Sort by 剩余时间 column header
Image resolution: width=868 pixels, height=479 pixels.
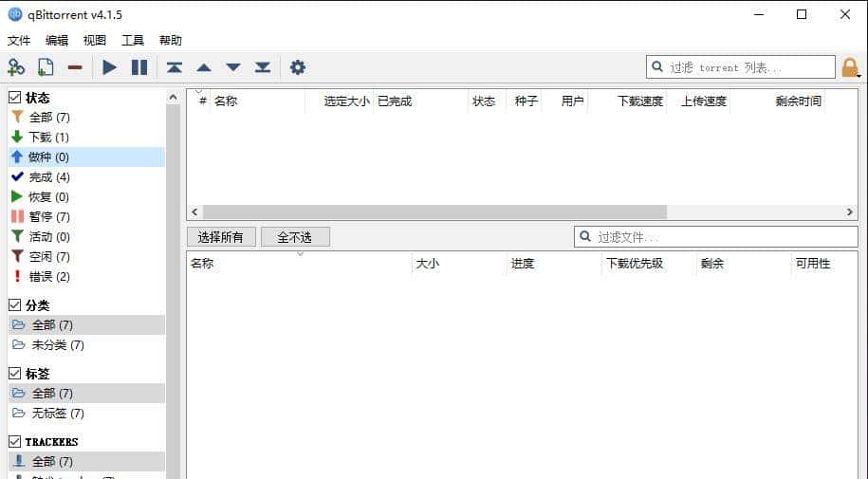778,101
